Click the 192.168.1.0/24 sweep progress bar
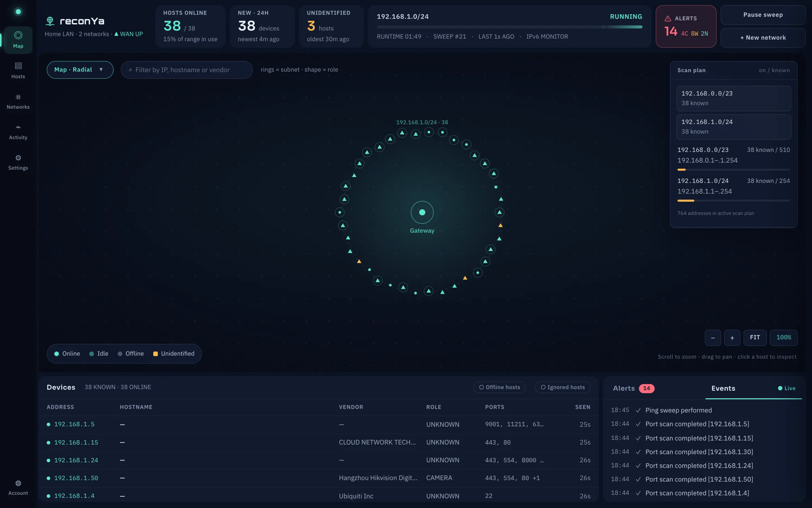 (x=510, y=27)
